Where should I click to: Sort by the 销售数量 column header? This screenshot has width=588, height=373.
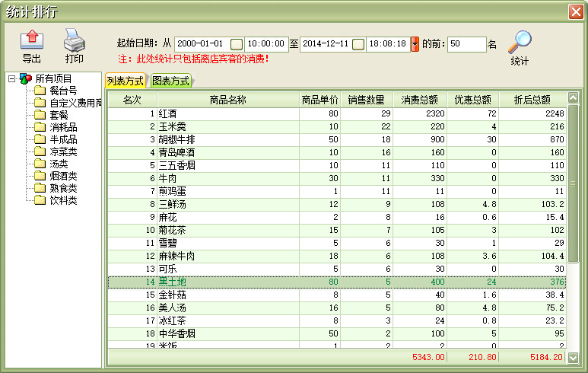(x=366, y=99)
